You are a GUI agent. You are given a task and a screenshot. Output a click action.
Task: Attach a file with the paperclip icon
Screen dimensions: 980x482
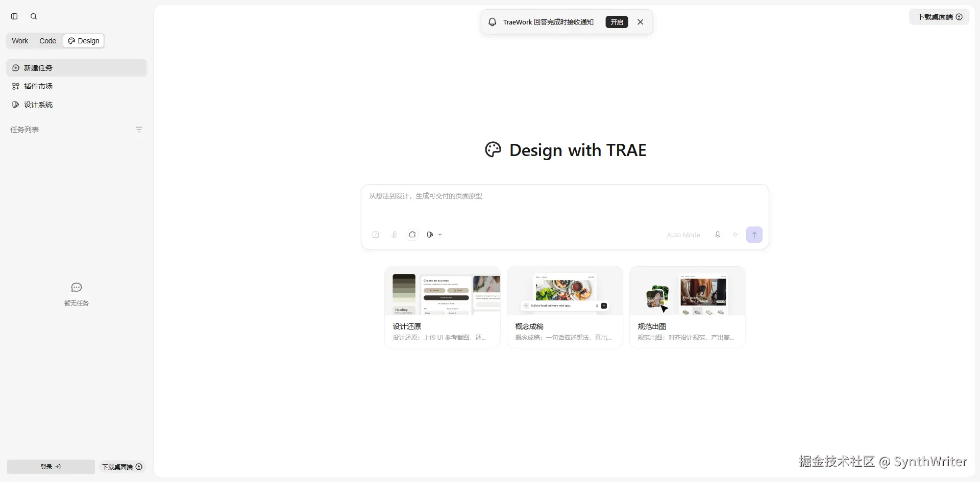click(394, 235)
